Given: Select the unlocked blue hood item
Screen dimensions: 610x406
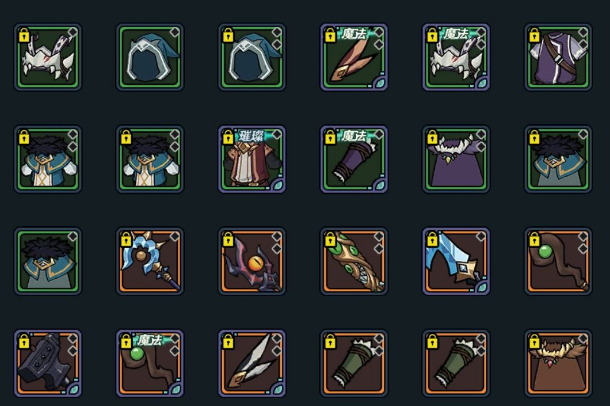Looking at the screenshot, I should coord(150,57).
